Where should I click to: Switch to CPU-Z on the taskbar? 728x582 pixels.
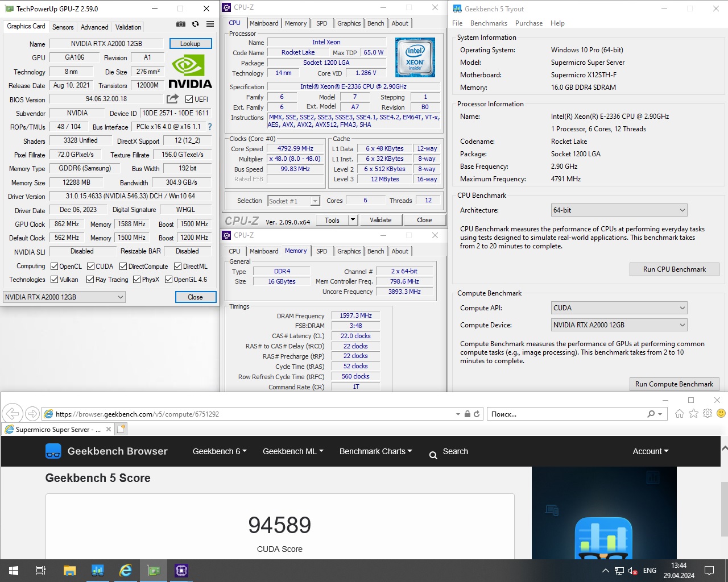(181, 571)
